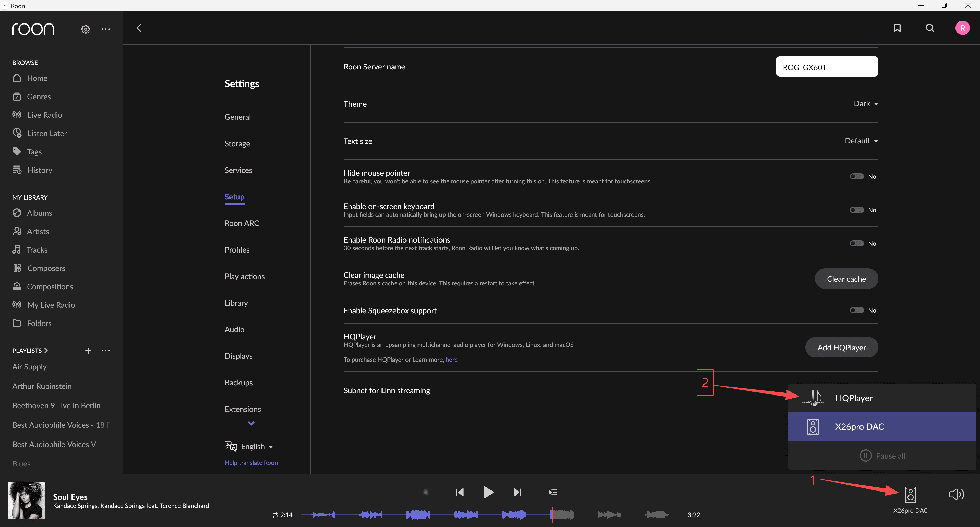
Task: Expand the PLAYLISTS heading chevron
Action: 46,351
